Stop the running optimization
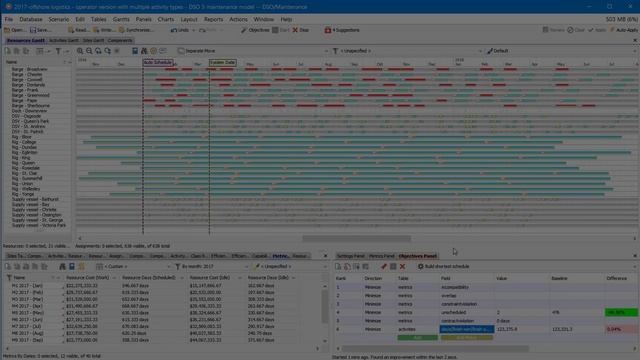Viewport: 640px width, 360px height. (x=301, y=30)
